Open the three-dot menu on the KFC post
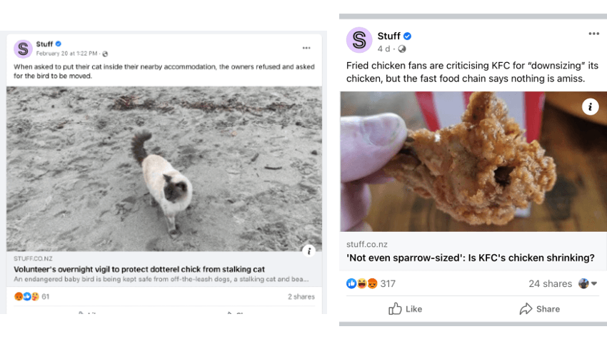The width and height of the screenshot is (607, 364). 593,34
